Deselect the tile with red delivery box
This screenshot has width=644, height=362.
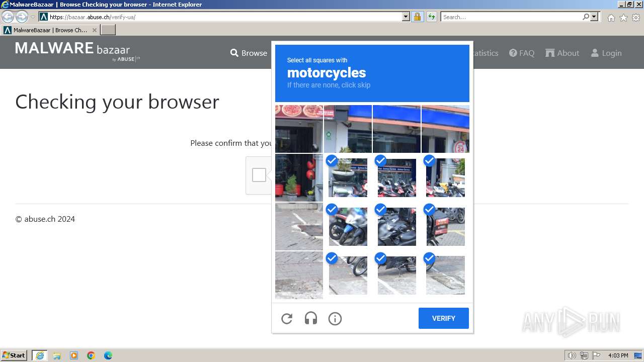445,226
